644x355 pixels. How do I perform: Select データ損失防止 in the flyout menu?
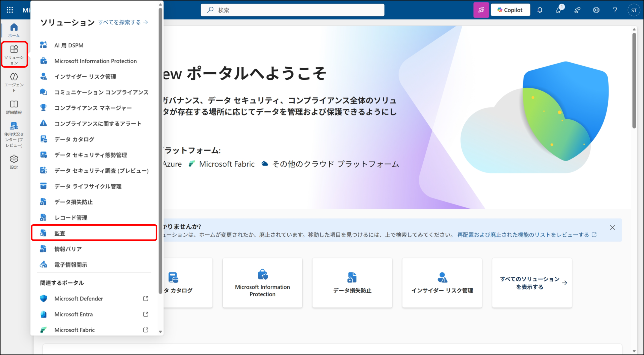[73, 202]
